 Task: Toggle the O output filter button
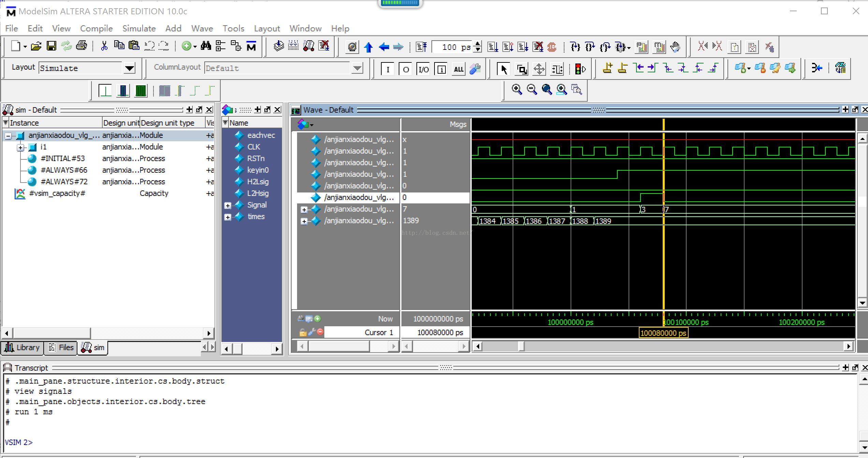click(406, 69)
